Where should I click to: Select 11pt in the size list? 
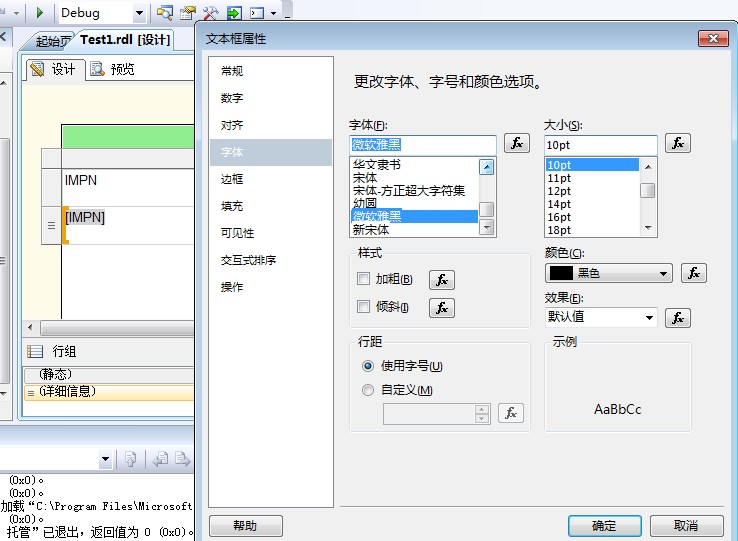[592, 178]
